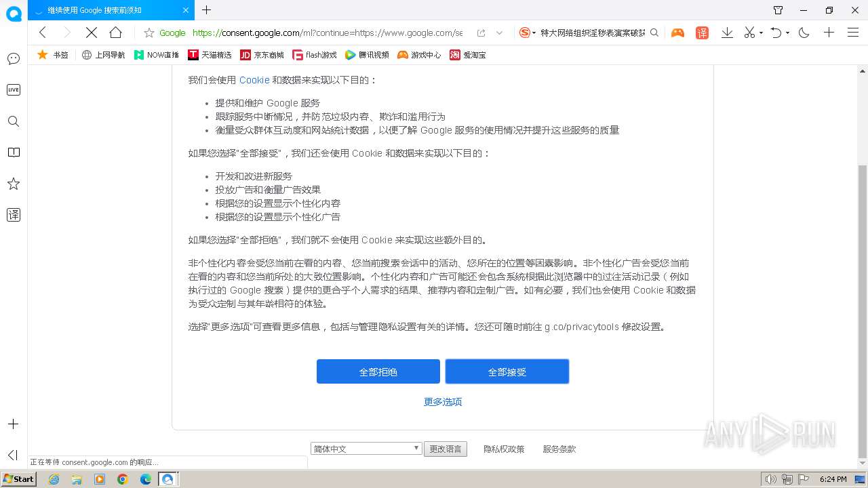
Task: Close the Google consent tab
Action: click(186, 10)
